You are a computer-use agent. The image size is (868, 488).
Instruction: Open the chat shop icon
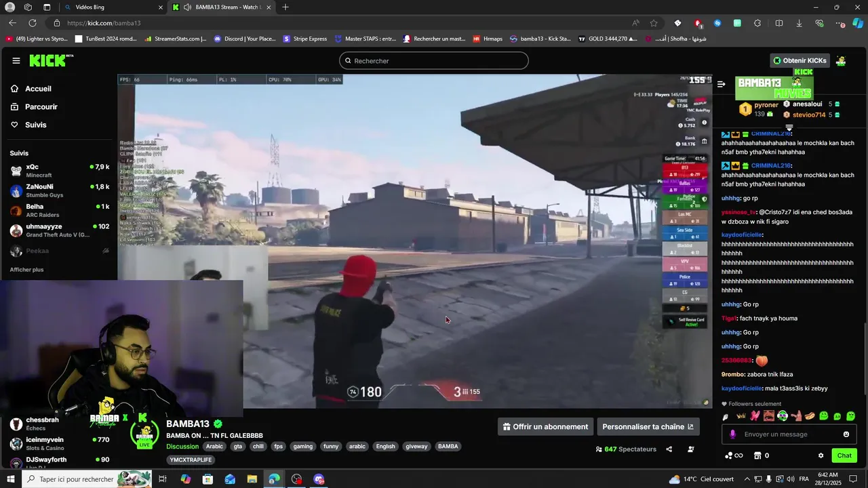point(757,455)
